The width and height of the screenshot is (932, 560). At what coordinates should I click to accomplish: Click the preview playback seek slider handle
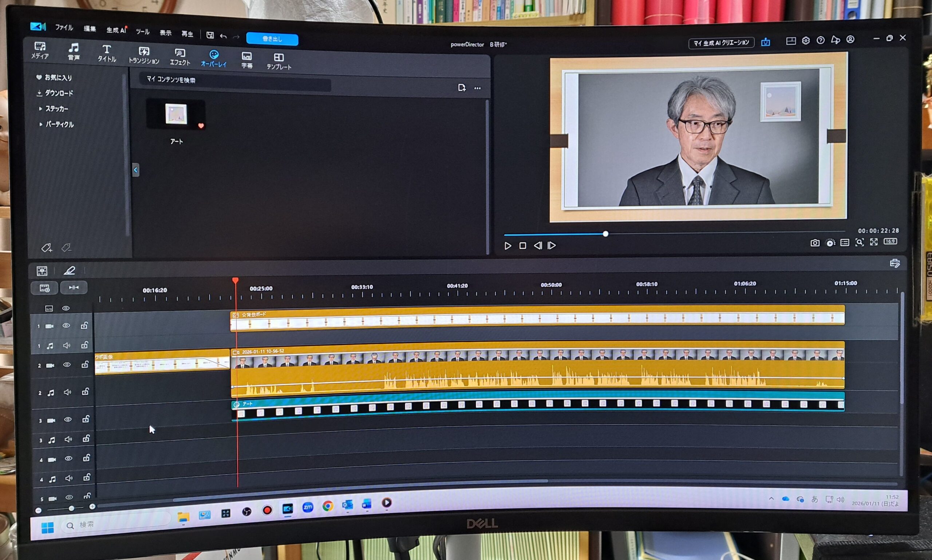tap(605, 234)
